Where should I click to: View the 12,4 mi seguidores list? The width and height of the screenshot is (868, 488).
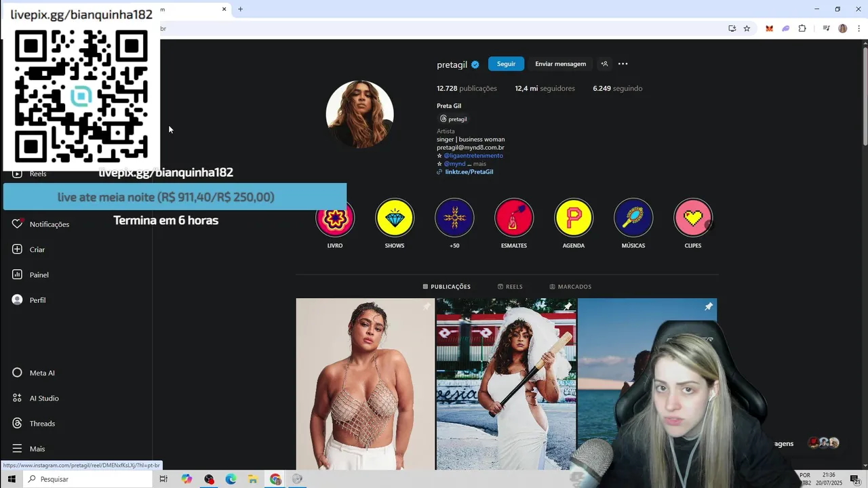[545, 88]
